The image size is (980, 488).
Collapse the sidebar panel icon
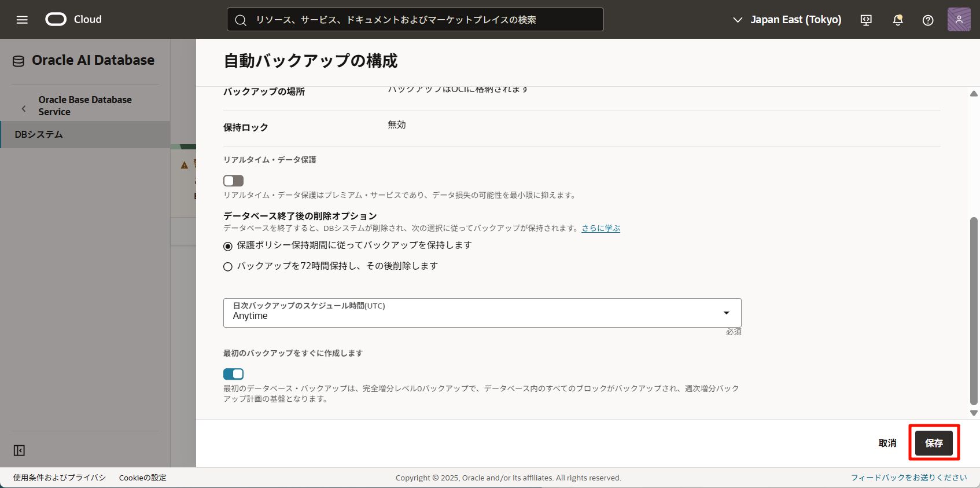pyautogui.click(x=19, y=450)
